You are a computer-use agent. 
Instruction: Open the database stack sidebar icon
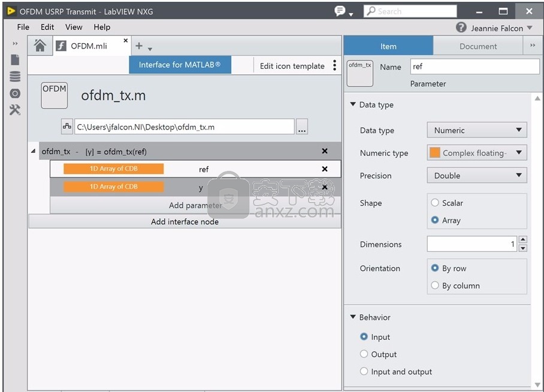tap(15, 76)
